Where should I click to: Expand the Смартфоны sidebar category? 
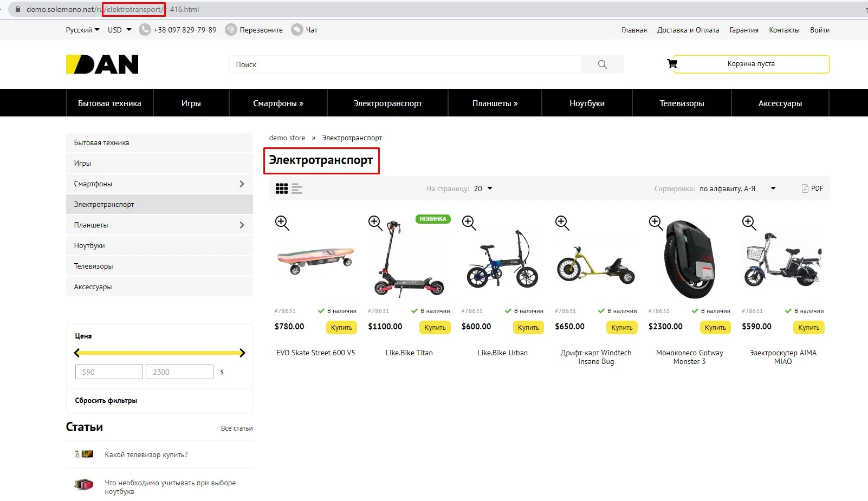click(242, 184)
